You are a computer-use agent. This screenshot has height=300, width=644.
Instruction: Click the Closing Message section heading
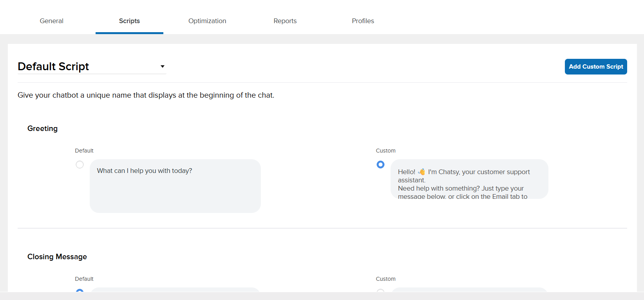pyautogui.click(x=57, y=257)
